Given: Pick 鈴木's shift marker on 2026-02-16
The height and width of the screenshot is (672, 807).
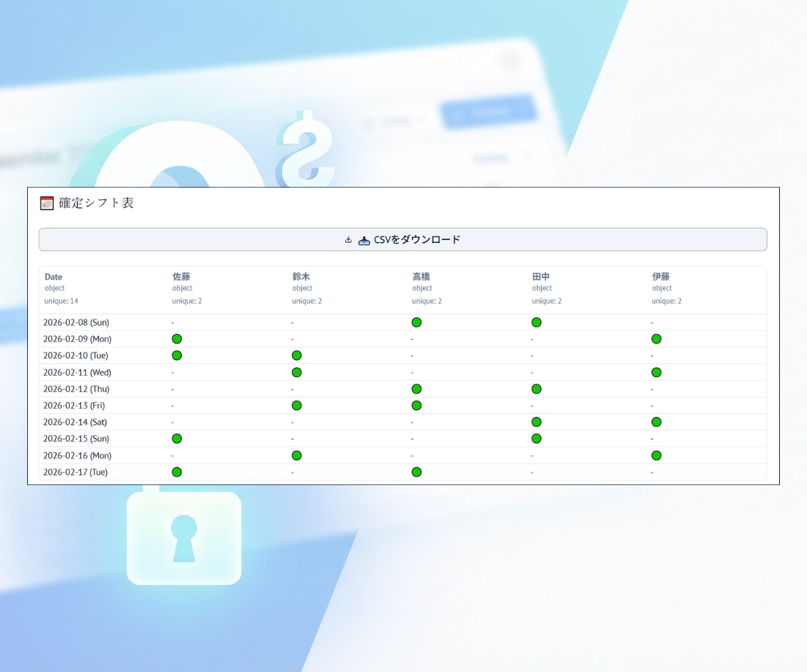Looking at the screenshot, I should click(x=297, y=456).
